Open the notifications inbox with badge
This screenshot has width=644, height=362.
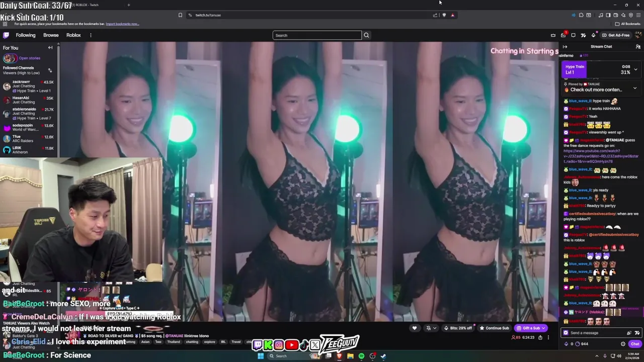coord(563,35)
